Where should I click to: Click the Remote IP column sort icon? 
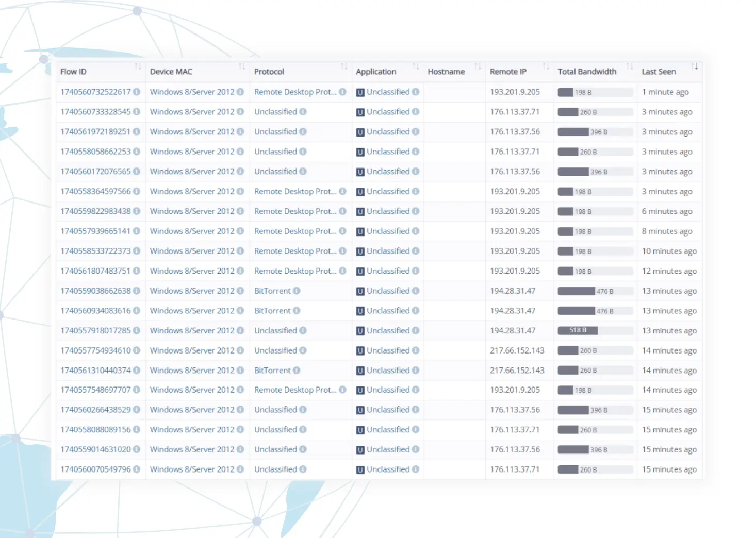coord(546,66)
